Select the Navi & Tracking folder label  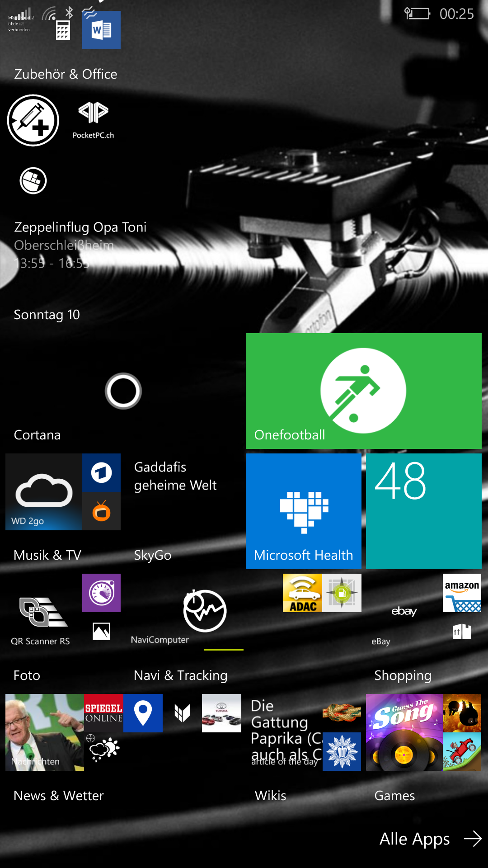point(180,675)
